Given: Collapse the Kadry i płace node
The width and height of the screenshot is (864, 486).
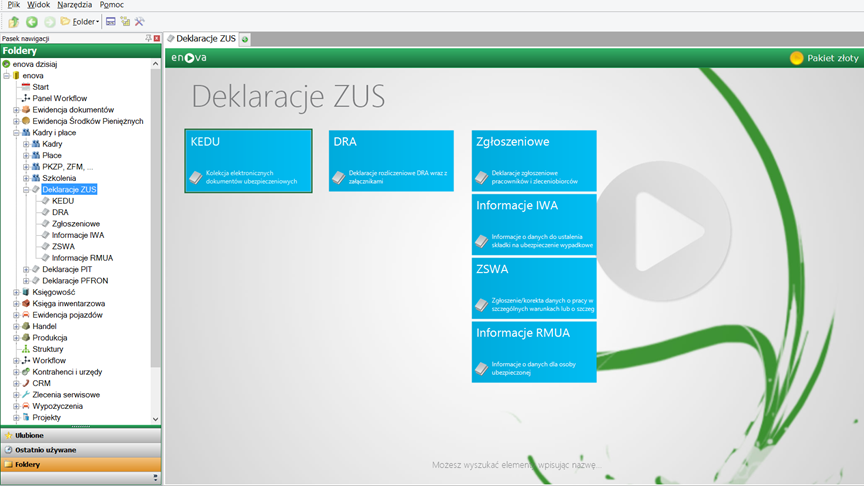Looking at the screenshot, I should pyautogui.click(x=17, y=133).
